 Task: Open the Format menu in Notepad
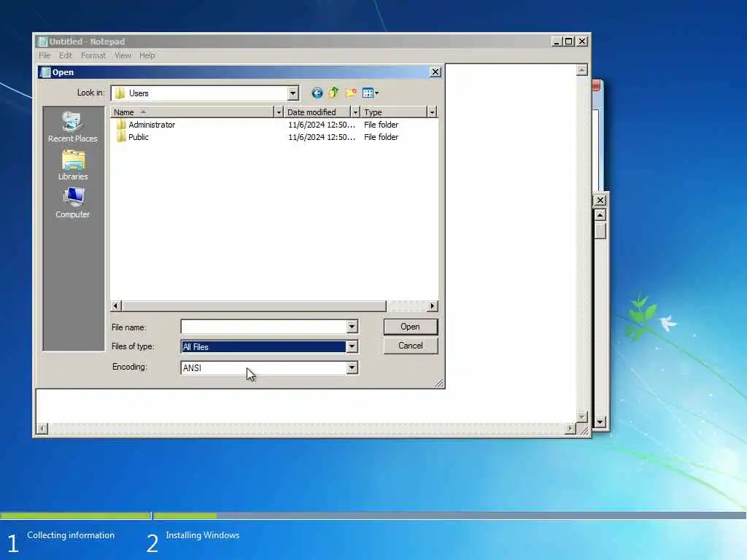click(93, 55)
